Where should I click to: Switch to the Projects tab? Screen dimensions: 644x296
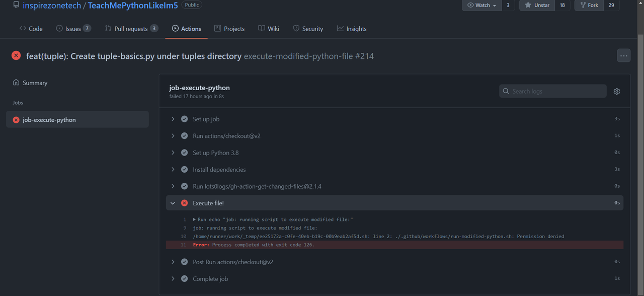pyautogui.click(x=229, y=29)
